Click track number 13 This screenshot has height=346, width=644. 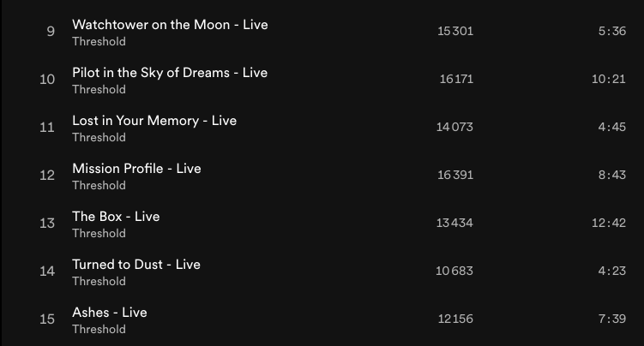pyautogui.click(x=48, y=224)
